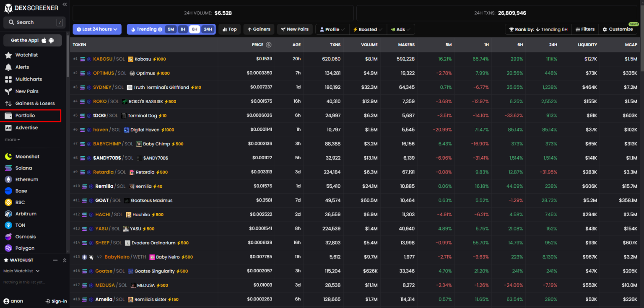644x308 pixels.
Task: Open the Last 24 hours dropdown
Action: click(x=97, y=29)
